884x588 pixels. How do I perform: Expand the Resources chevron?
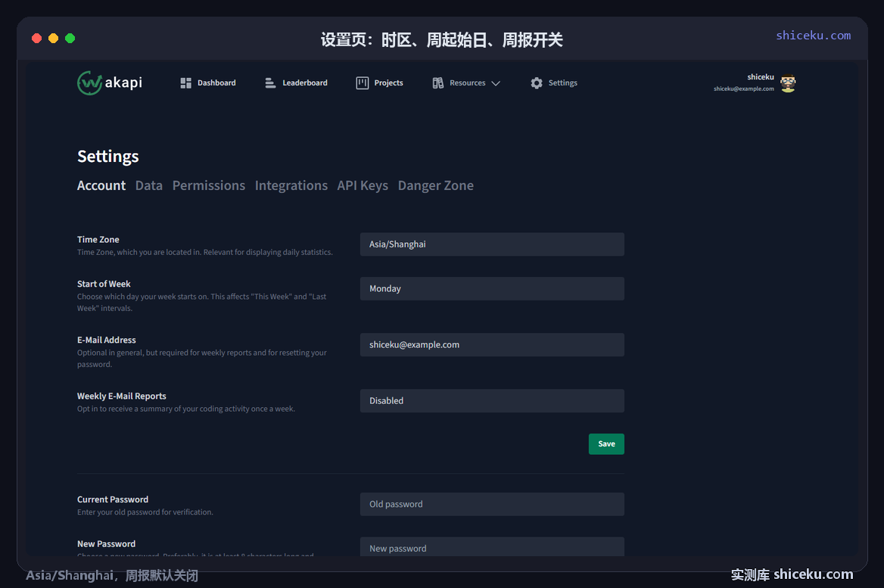tap(496, 83)
